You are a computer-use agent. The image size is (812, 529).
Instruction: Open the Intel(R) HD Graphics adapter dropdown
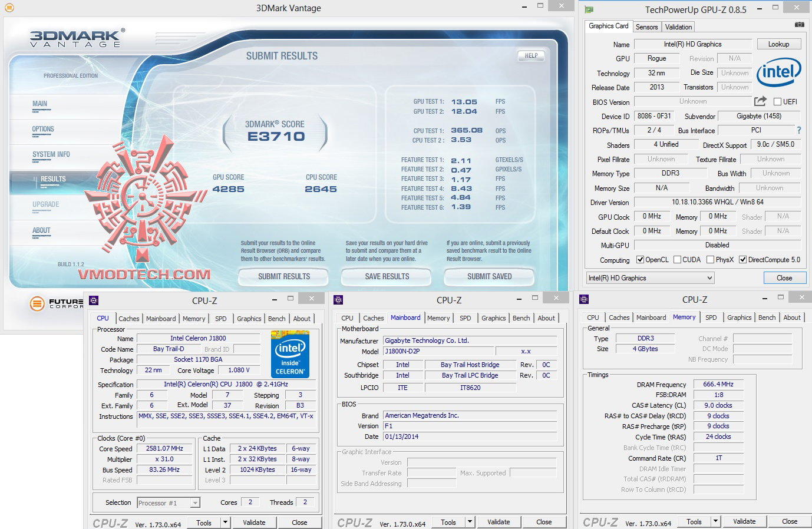[650, 278]
